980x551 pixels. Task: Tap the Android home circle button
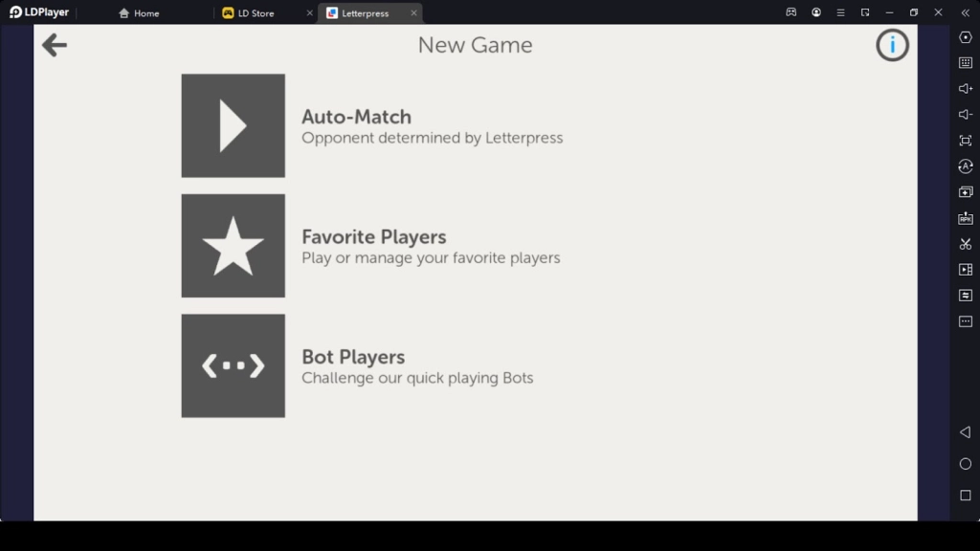965,464
